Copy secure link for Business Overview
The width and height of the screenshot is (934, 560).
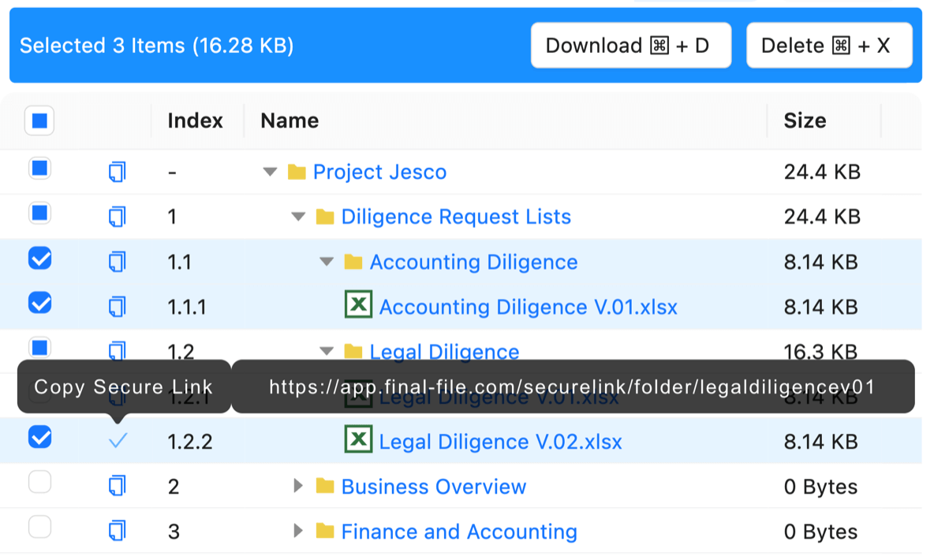click(x=117, y=486)
